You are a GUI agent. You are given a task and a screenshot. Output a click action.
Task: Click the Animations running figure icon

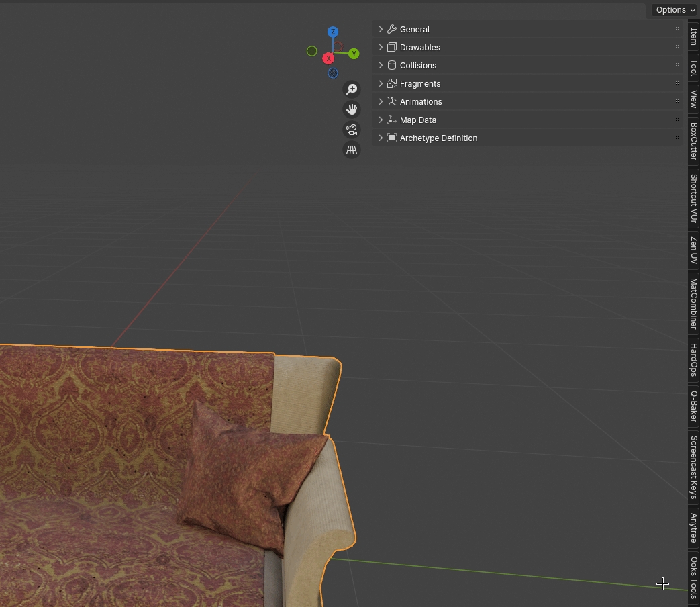pos(392,101)
